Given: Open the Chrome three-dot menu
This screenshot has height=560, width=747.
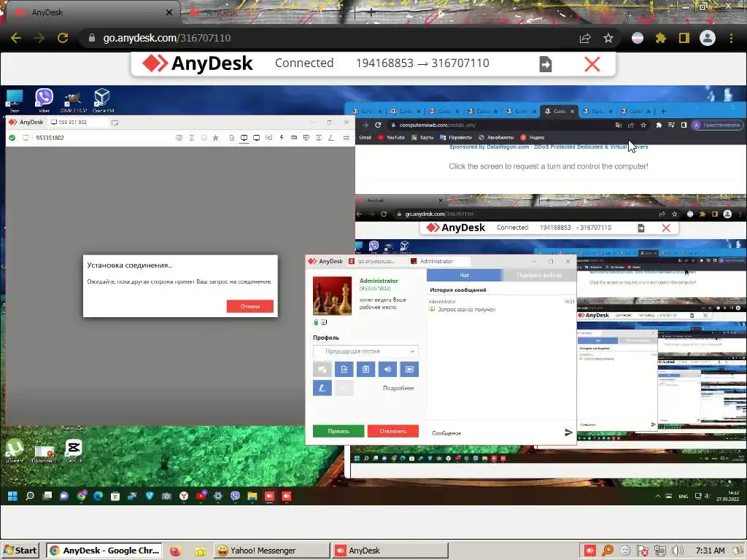Looking at the screenshot, I should coord(731,38).
